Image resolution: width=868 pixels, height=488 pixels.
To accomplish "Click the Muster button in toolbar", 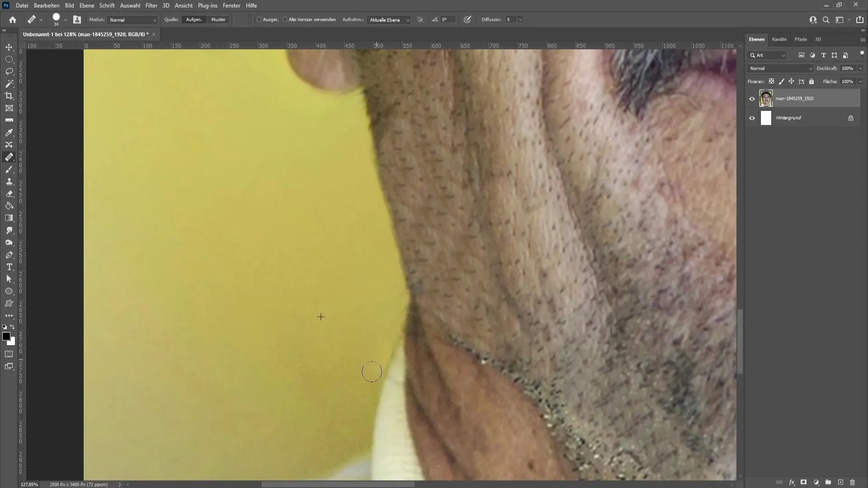I will 219,19.
